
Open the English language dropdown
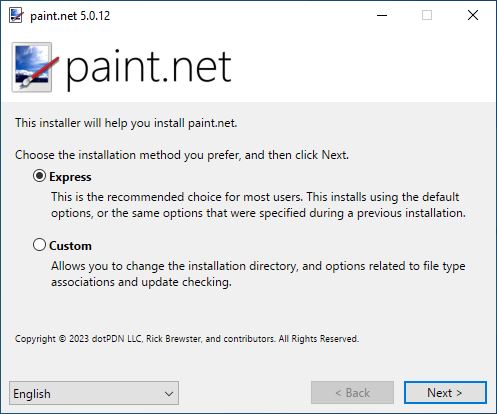pyautogui.click(x=94, y=393)
